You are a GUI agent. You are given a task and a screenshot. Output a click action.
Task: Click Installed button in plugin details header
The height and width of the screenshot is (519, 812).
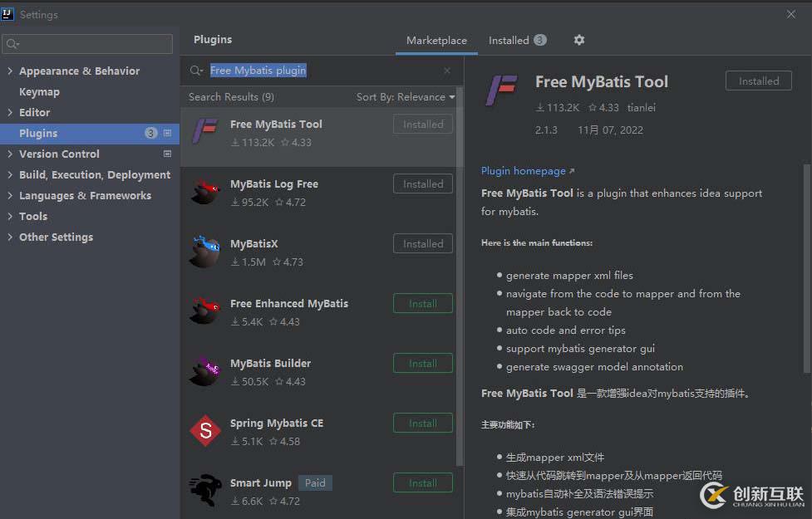coord(758,81)
